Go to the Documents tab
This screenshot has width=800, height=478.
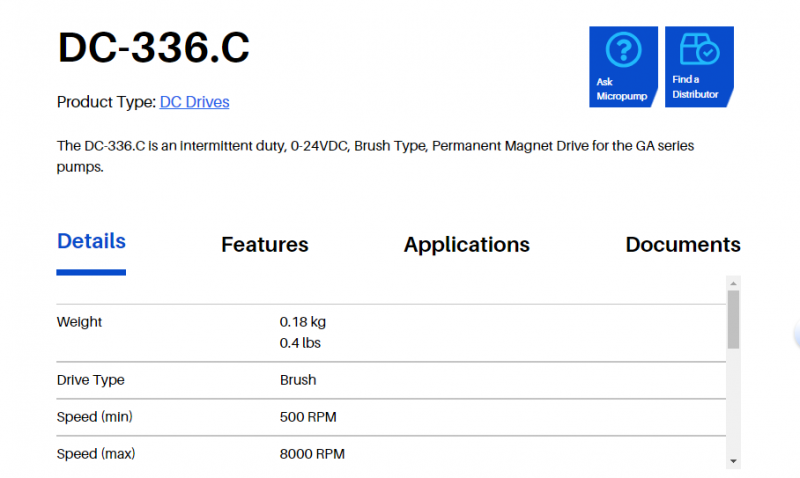(x=682, y=245)
